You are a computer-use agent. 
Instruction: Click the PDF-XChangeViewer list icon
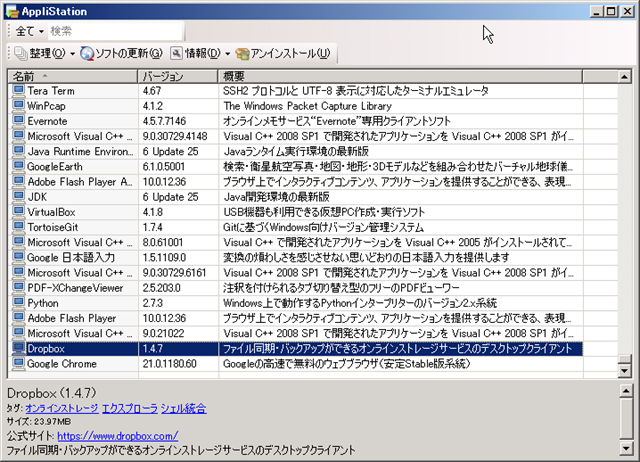(x=17, y=287)
